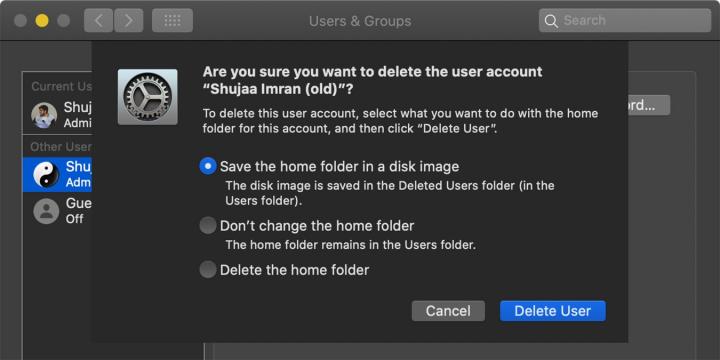Image resolution: width=720 pixels, height=360 pixels.
Task: Click the magnifying glass search icon
Action: point(551,21)
